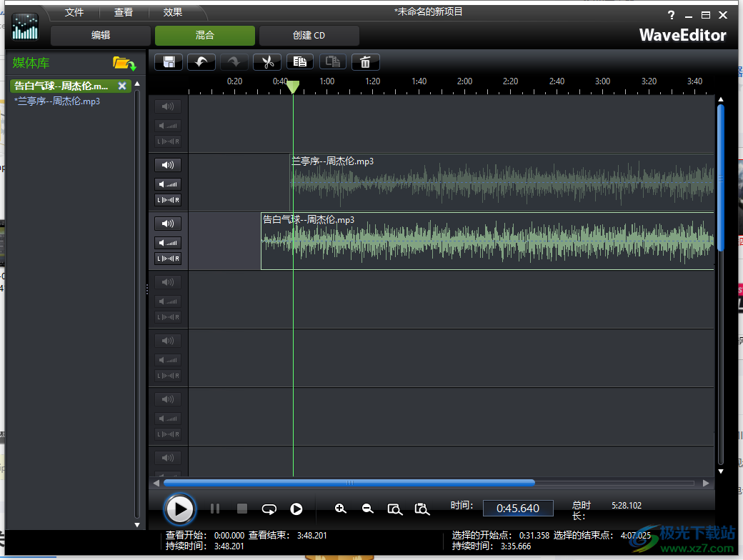Viewport: 743px width, 560px height.
Task: Open the 文件 menu
Action: click(x=74, y=11)
